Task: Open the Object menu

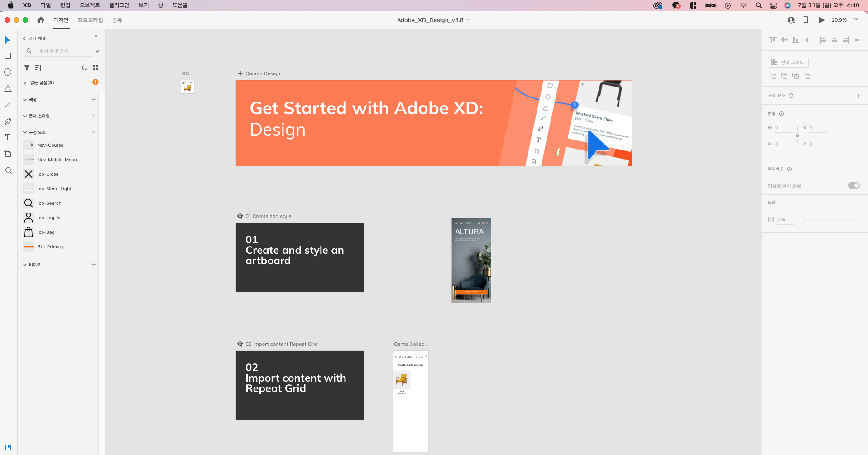Action: tap(90, 5)
